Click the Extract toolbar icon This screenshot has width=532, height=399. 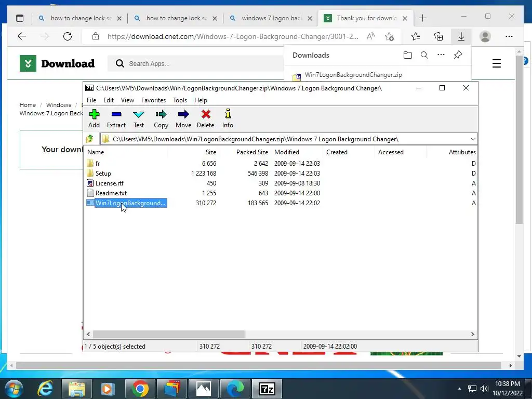pos(116,118)
